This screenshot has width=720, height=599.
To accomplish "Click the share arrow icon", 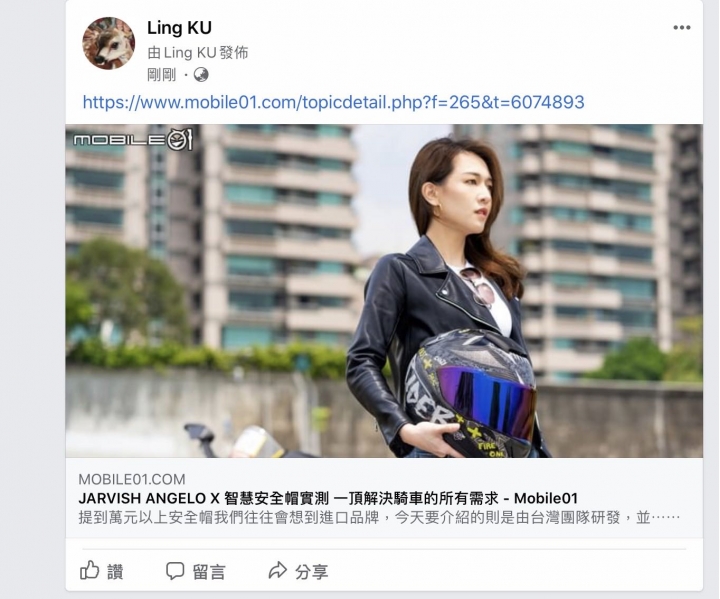I will pyautogui.click(x=277, y=571).
